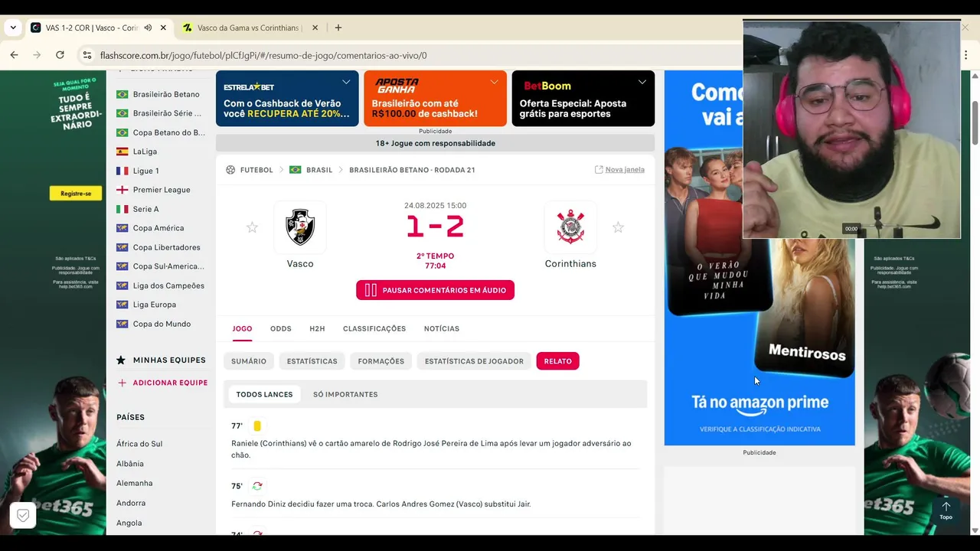The width and height of the screenshot is (980, 551).
Task: Switch to the H2H tab
Action: (317, 328)
